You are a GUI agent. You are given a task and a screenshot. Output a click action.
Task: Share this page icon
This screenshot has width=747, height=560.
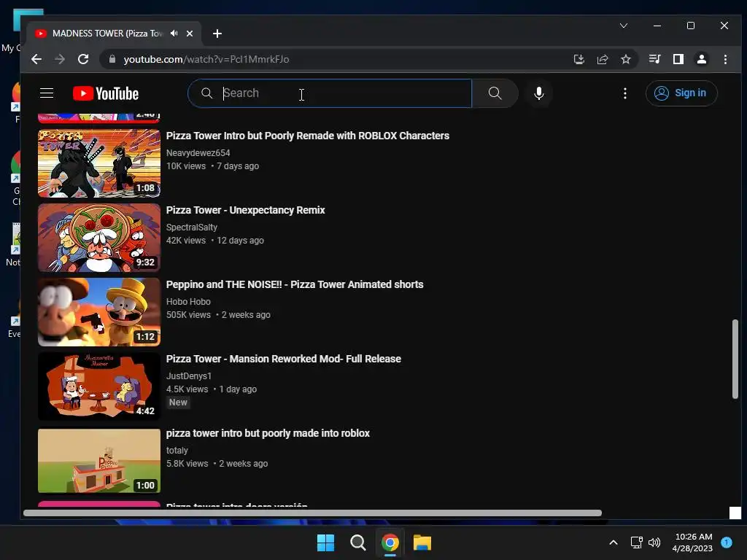pyautogui.click(x=602, y=59)
